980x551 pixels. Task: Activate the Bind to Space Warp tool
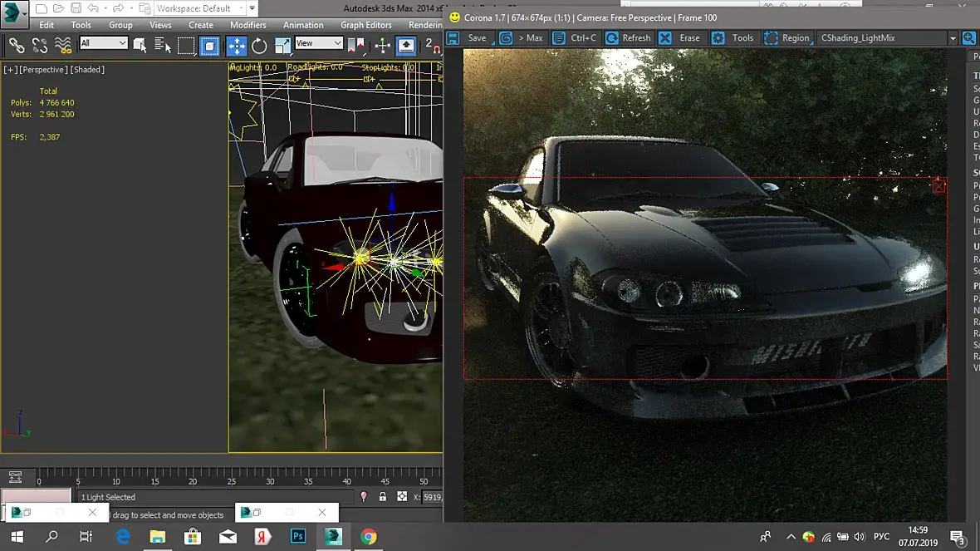point(63,45)
